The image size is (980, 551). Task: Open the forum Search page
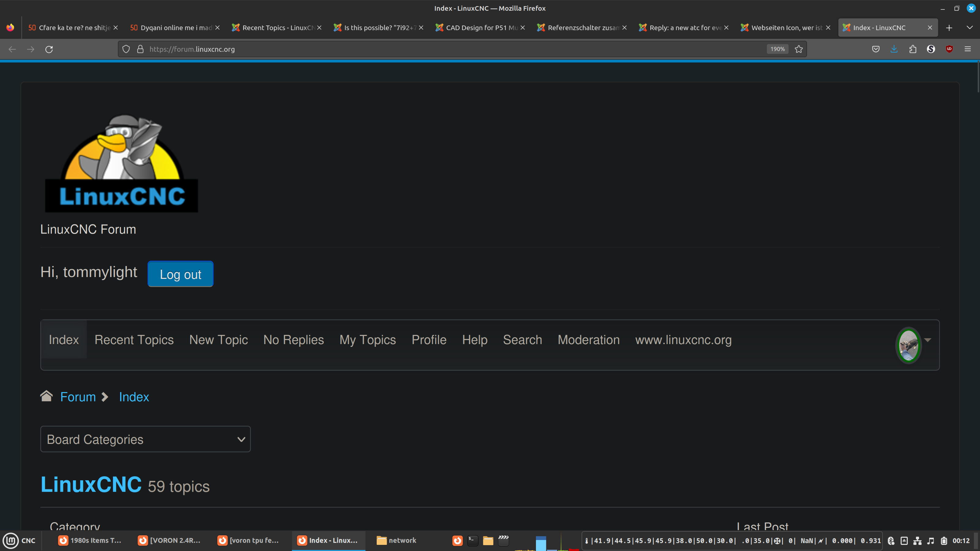tap(522, 339)
